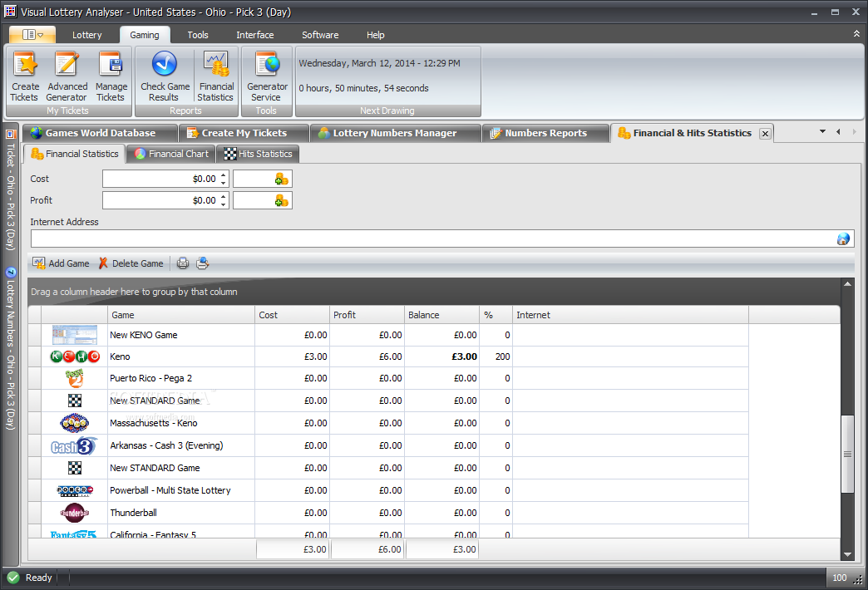This screenshot has width=868, height=590.
Task: Click the print icon in toolbar
Action: coord(183,263)
